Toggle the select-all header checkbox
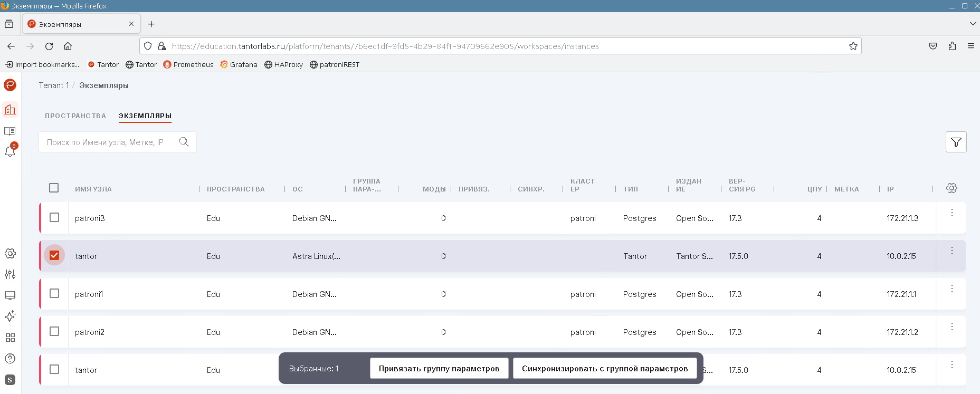 tap(54, 188)
